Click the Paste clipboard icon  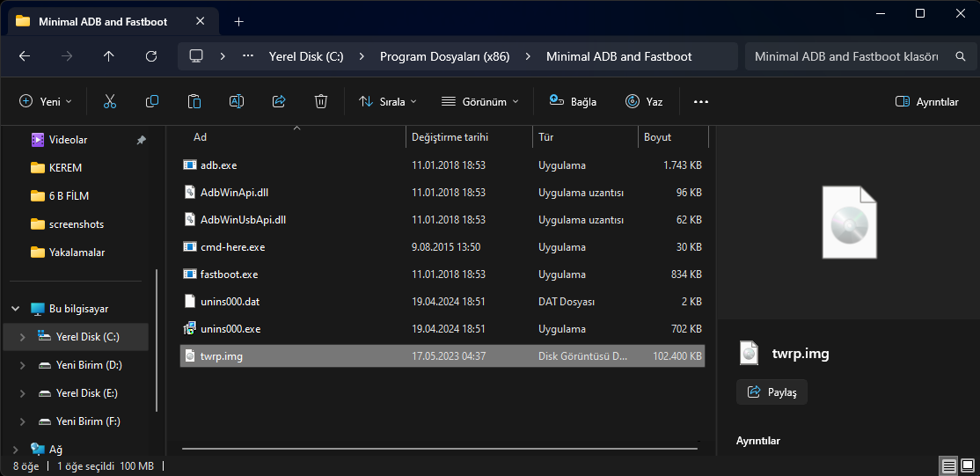tap(194, 101)
